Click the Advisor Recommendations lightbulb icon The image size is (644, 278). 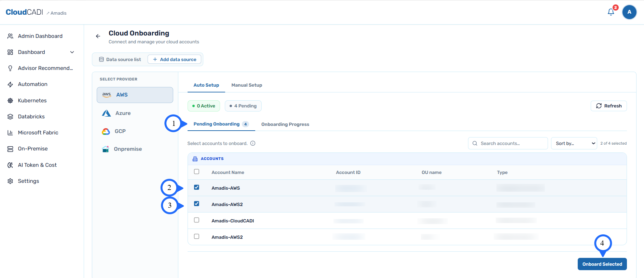tap(10, 68)
